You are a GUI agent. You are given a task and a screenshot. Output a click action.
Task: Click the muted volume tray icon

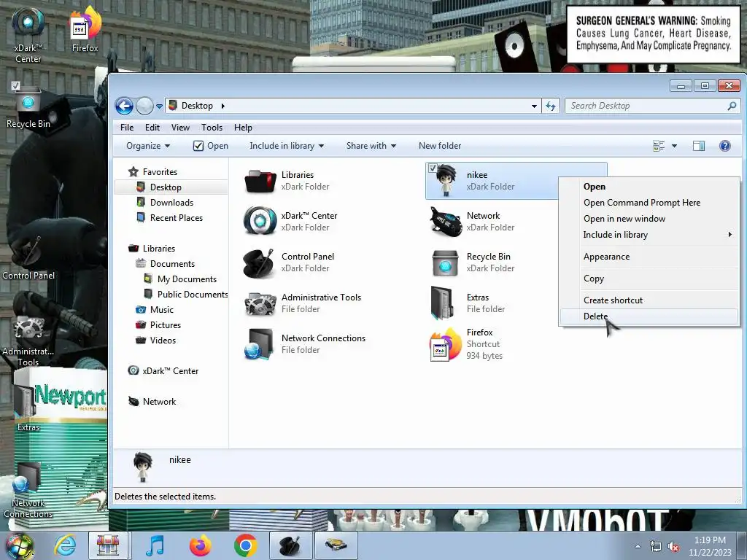click(x=673, y=546)
